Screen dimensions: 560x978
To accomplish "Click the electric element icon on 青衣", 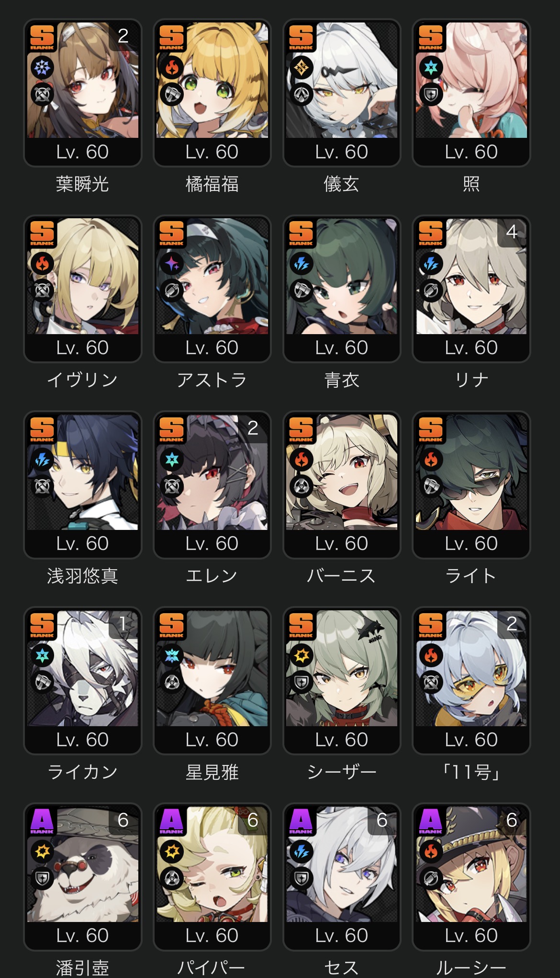I will pyautogui.click(x=301, y=263).
